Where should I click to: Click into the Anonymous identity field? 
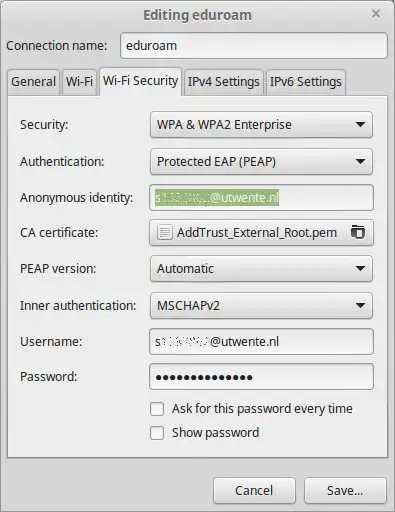(261, 198)
